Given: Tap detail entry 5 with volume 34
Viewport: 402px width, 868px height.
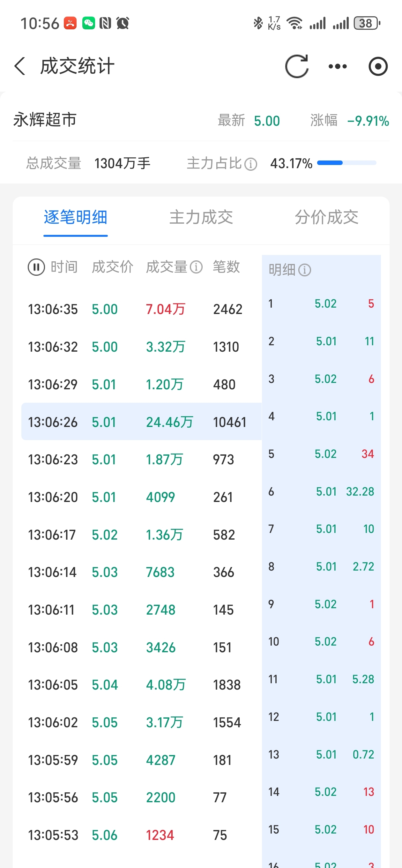Looking at the screenshot, I should click(322, 454).
